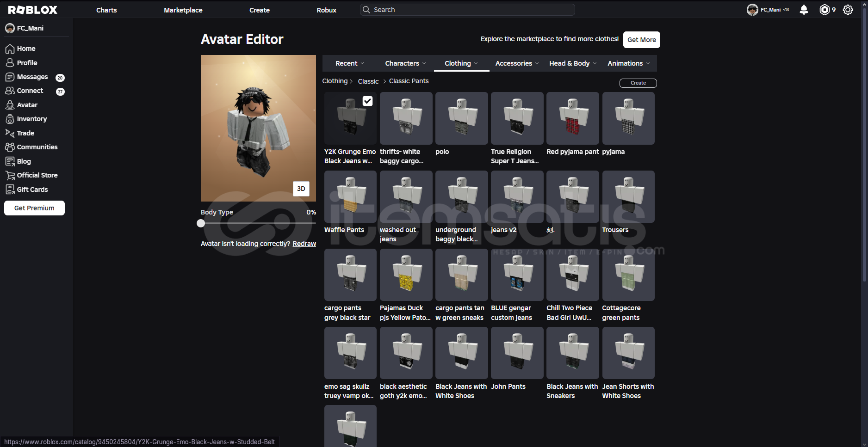Click the Connect requests count badge
868x447 pixels.
pos(60,92)
